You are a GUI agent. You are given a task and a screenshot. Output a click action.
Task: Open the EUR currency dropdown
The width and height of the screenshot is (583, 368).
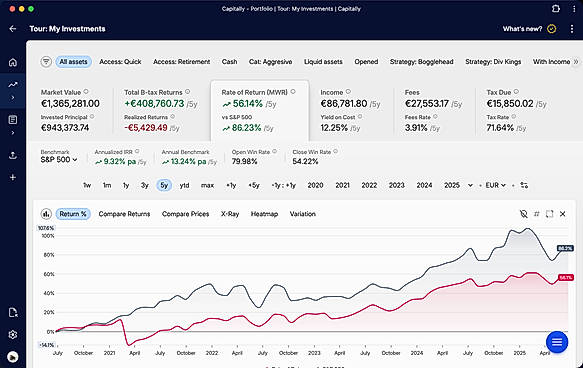click(495, 185)
